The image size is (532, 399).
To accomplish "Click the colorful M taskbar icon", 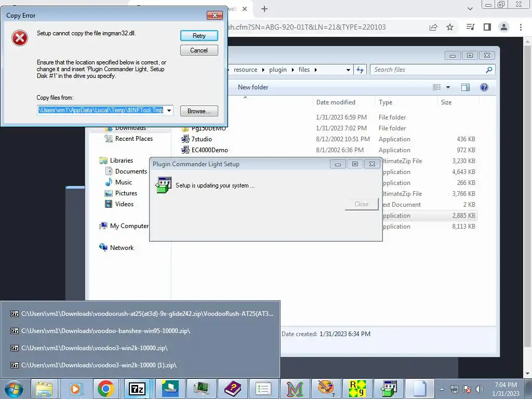I will (x=295, y=389).
